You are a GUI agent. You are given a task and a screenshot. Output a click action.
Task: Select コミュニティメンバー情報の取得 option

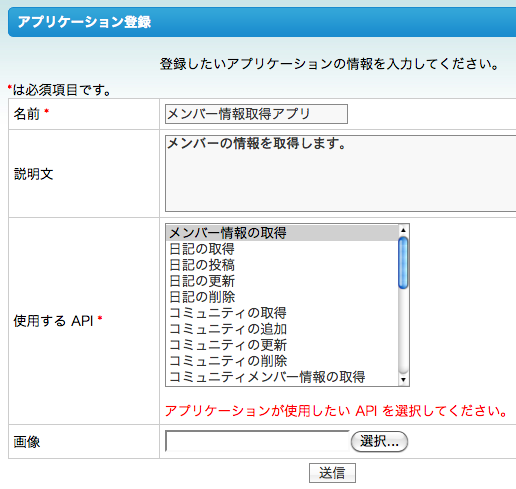pyautogui.click(x=282, y=377)
